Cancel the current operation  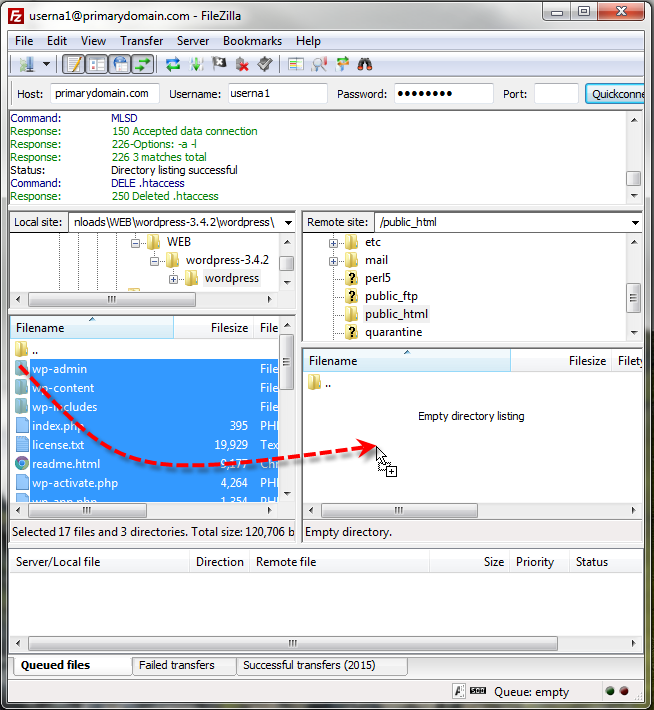point(219,64)
